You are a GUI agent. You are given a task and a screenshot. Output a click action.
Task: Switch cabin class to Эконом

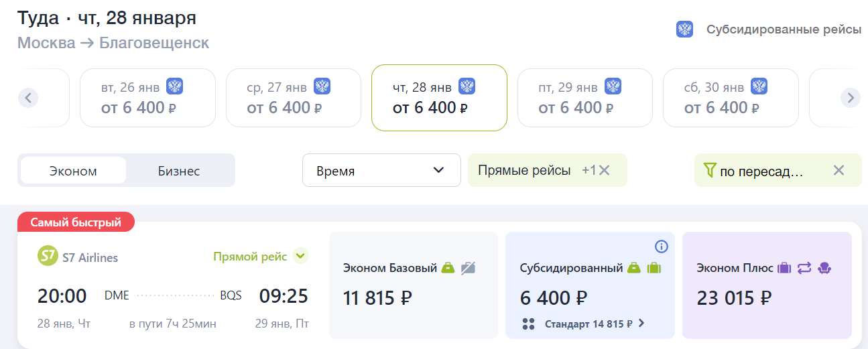coord(73,171)
